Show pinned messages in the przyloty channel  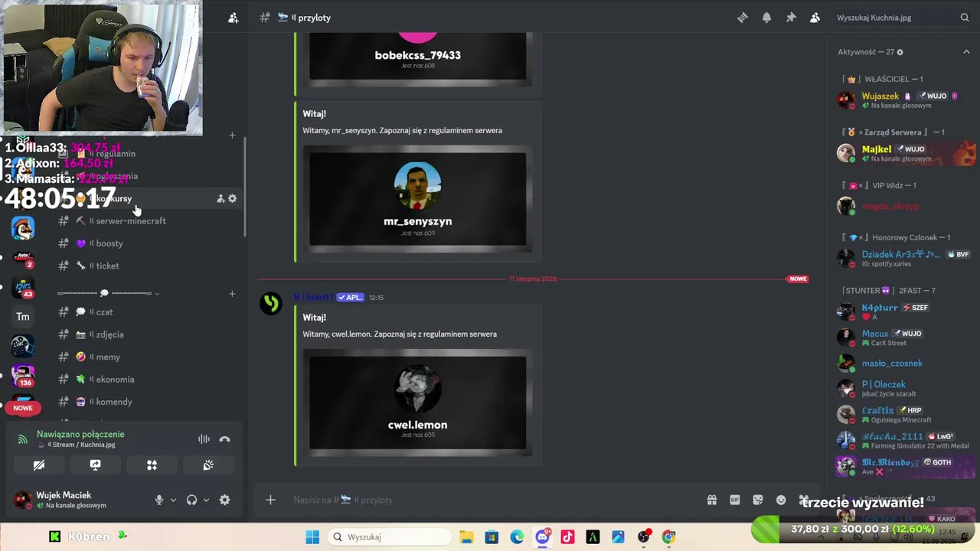[x=791, y=18]
